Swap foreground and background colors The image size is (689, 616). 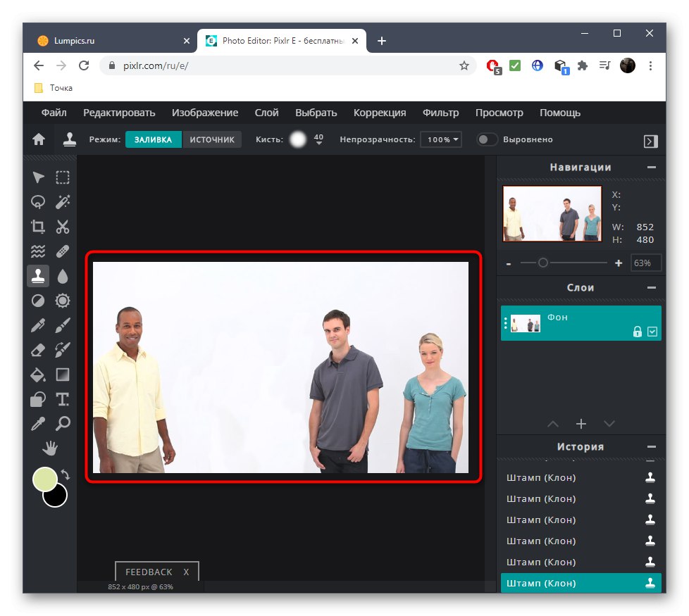coord(66,474)
